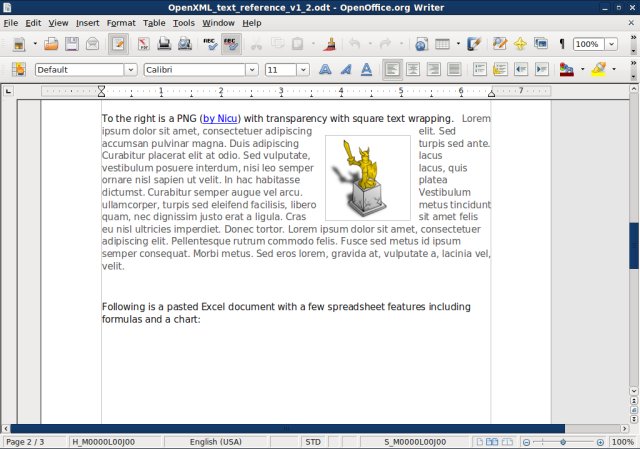Toggle numbered list icon
Image resolution: width=640 pixels, height=449 pixels.
point(480,69)
